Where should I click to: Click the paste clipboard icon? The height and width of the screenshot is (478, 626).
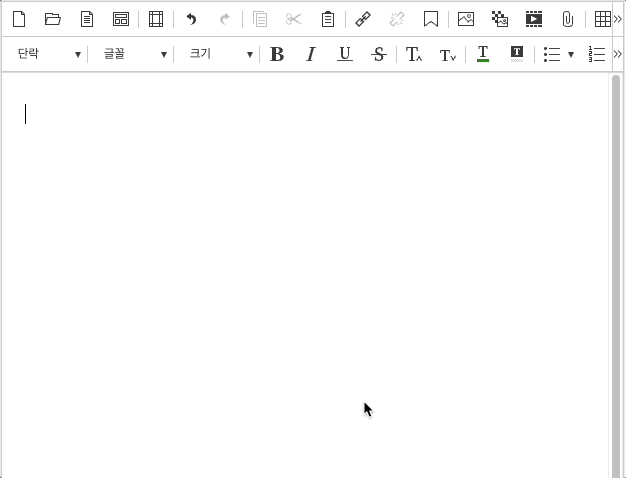pos(328,19)
